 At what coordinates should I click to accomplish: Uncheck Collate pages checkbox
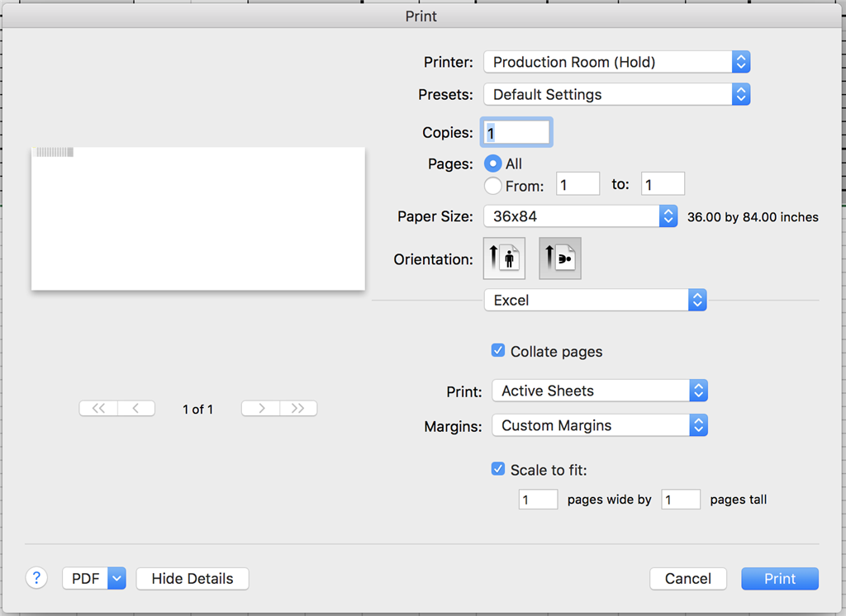click(498, 351)
